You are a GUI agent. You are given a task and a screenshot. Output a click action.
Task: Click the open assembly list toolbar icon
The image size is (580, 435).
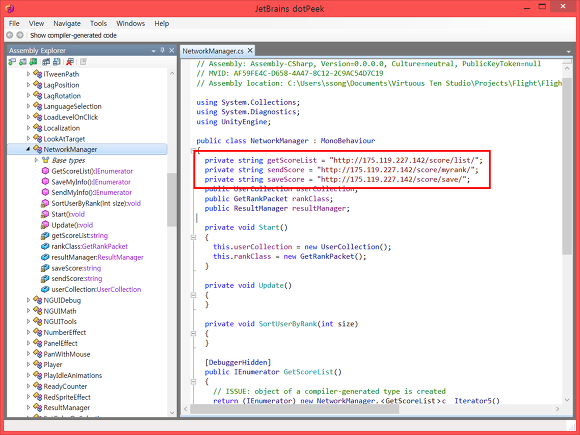[x=46, y=62]
